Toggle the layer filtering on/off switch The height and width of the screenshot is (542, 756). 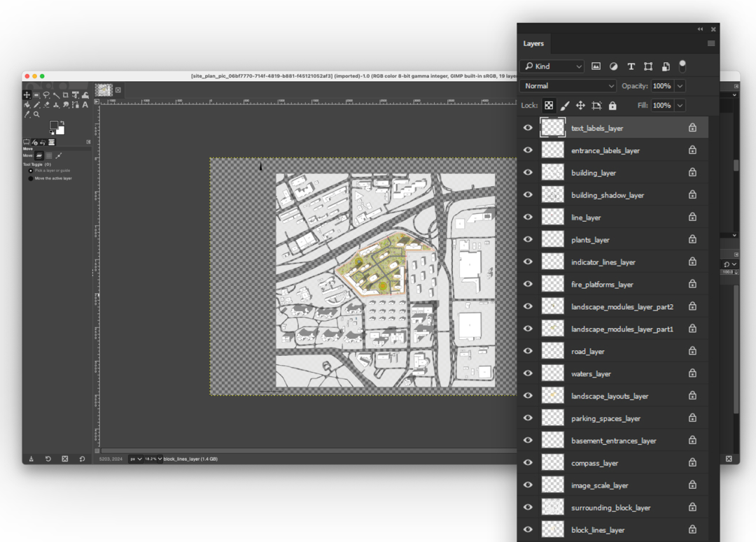[682, 66]
